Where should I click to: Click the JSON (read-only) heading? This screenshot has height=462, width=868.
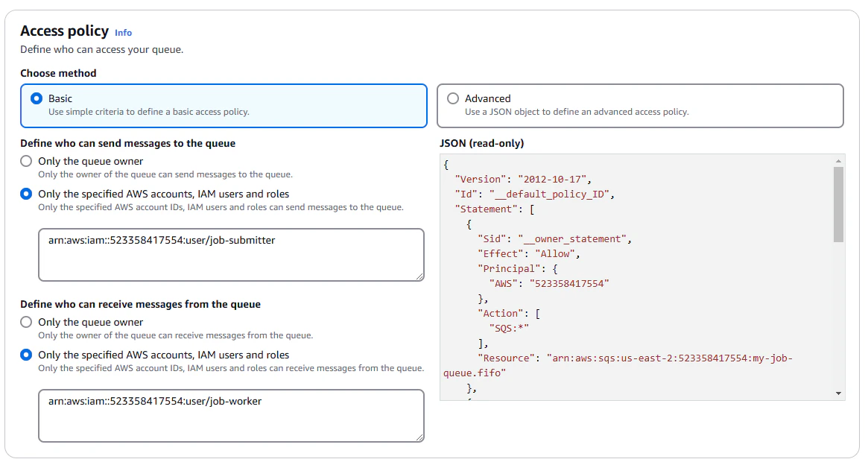[481, 144]
